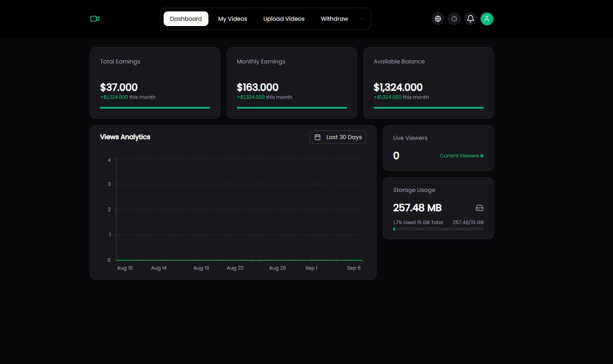Screen dimensions: 613x364
Task: Click the Total Earnings progress bar
Action: point(155,108)
